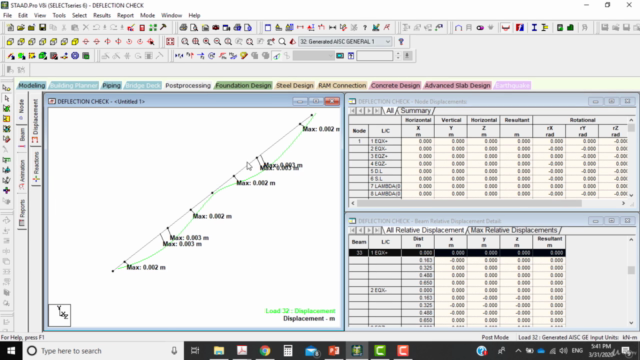Screen dimensions: 640x360
Task: Click the Zoom Out magnifier icon
Action: [x=217, y=42]
